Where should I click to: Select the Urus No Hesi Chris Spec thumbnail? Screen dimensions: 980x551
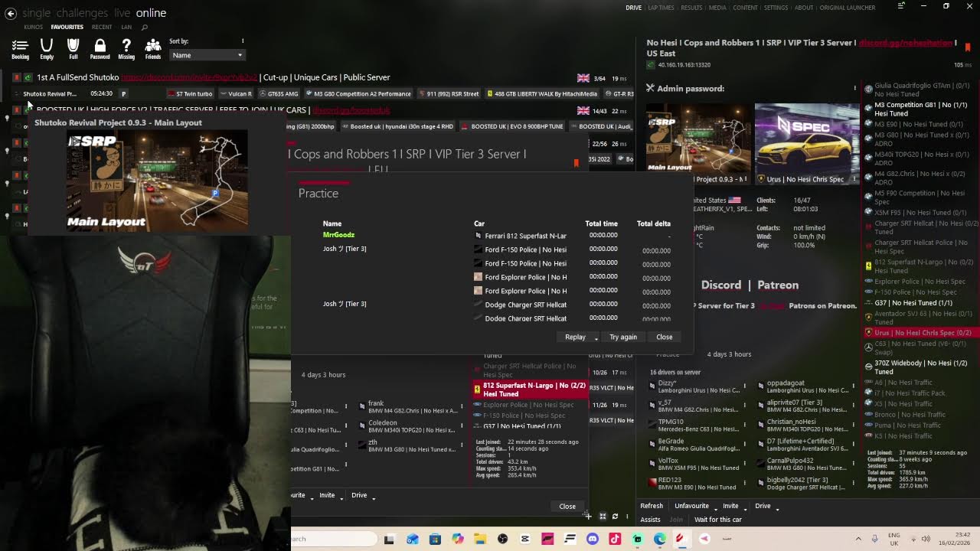click(x=807, y=145)
